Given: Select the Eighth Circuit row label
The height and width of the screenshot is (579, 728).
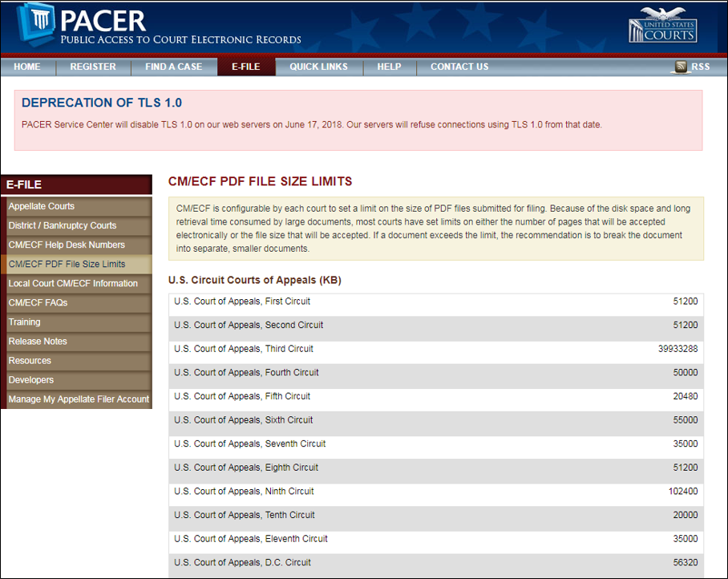Looking at the screenshot, I should (x=246, y=468).
